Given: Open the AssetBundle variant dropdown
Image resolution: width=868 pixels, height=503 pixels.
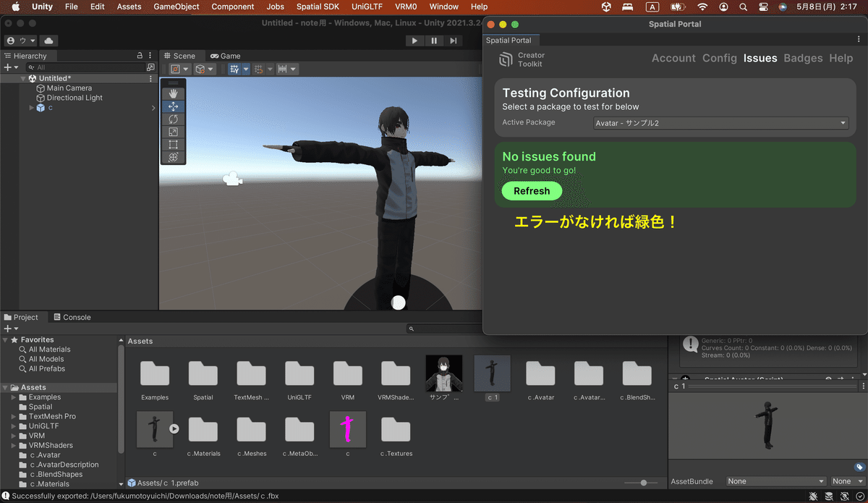Looking at the screenshot, I should tap(847, 481).
